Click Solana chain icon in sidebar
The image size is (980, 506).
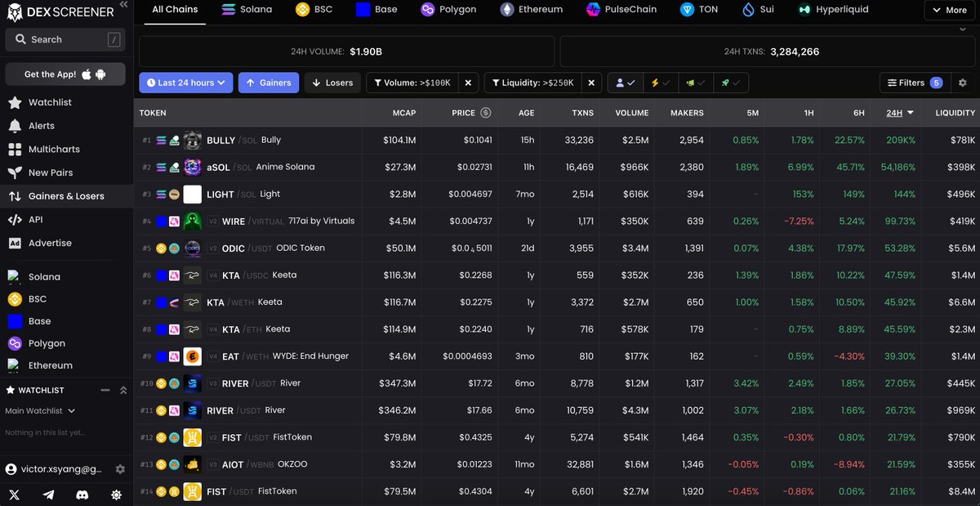click(14, 276)
